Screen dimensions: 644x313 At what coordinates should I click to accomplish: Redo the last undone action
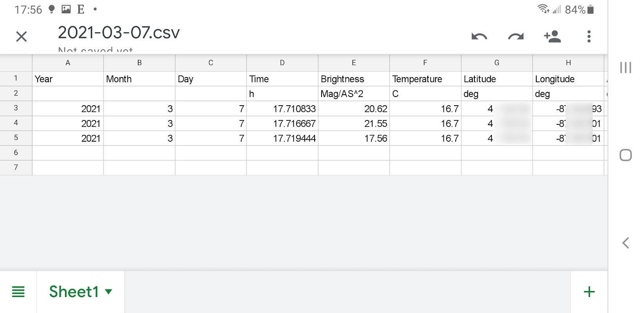coord(516,37)
